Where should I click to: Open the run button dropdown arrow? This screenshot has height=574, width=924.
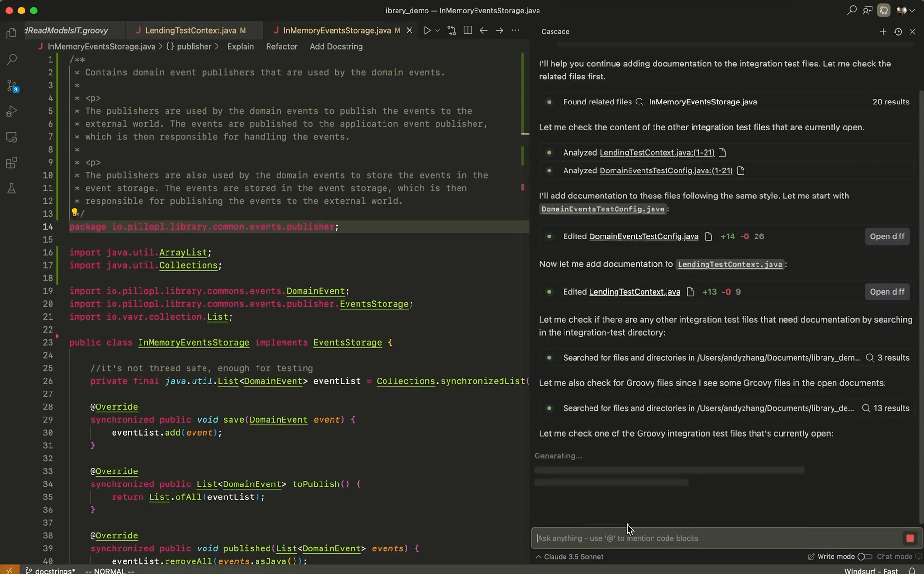pyautogui.click(x=437, y=30)
